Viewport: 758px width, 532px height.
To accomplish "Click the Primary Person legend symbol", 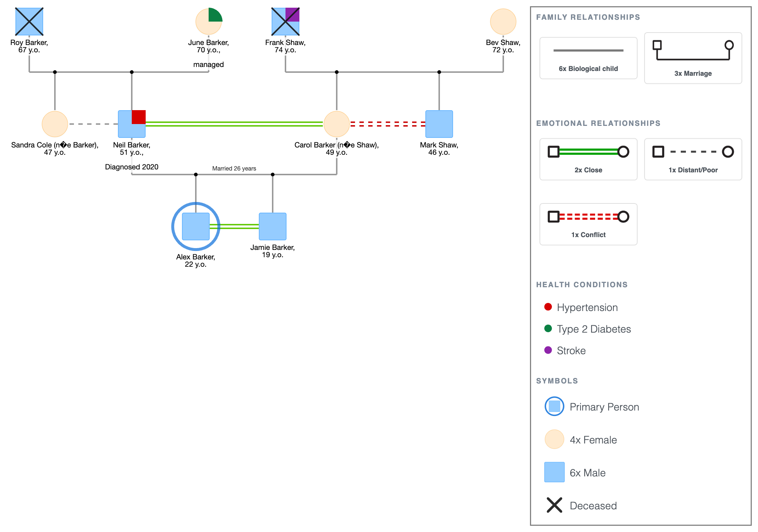I will 555,406.
